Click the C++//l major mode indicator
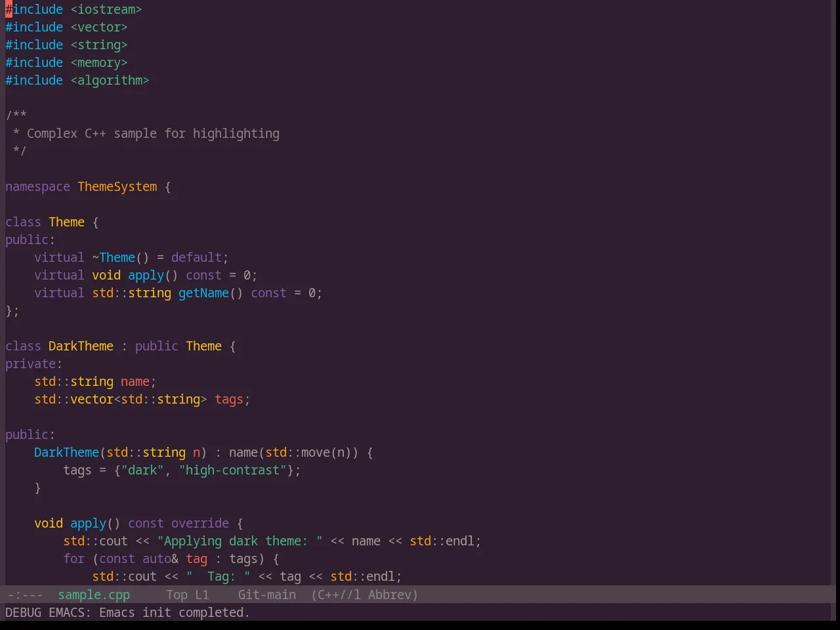The height and width of the screenshot is (630, 840). (x=336, y=595)
